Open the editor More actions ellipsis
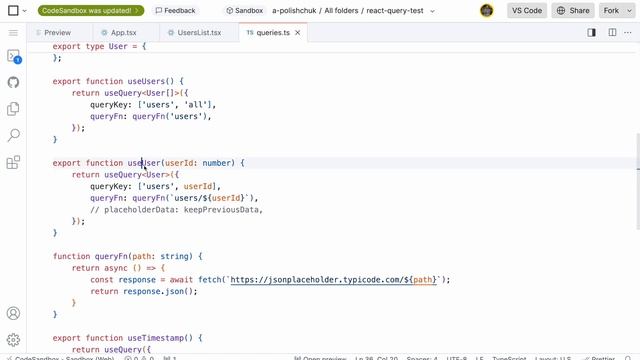Image resolution: width=640 pixels, height=360 pixels. [628, 33]
